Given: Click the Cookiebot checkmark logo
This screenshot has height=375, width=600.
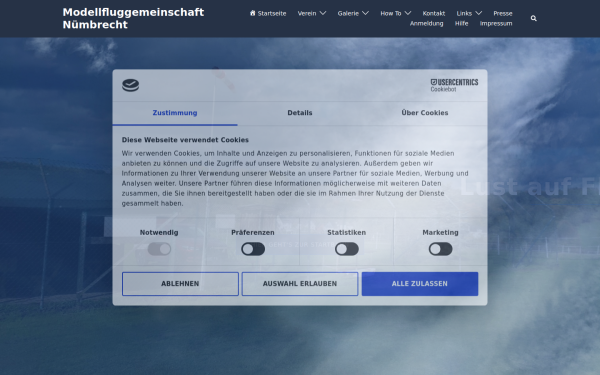Looking at the screenshot, I should coord(130,85).
